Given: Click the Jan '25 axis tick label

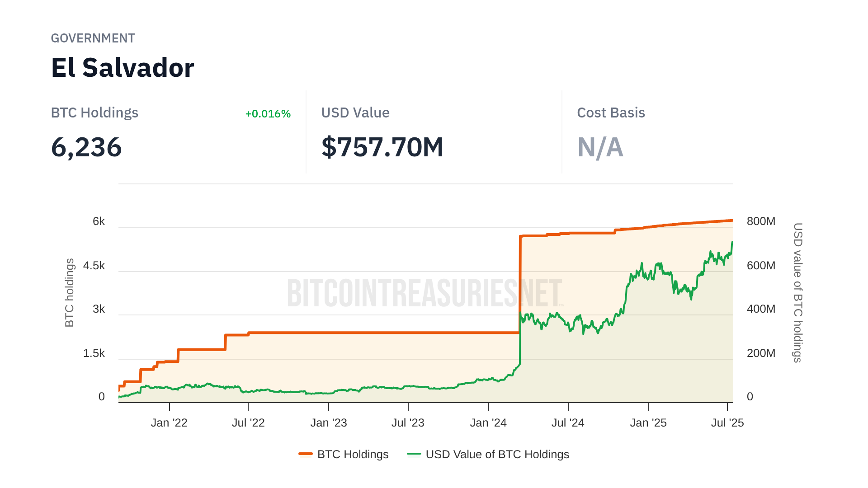Looking at the screenshot, I should tap(648, 422).
